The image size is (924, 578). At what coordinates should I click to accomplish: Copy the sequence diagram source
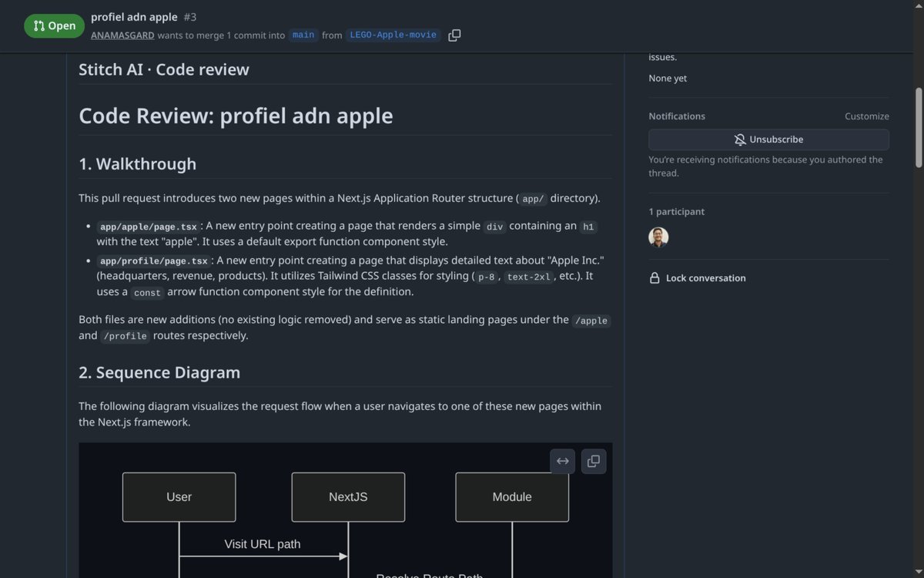point(594,461)
